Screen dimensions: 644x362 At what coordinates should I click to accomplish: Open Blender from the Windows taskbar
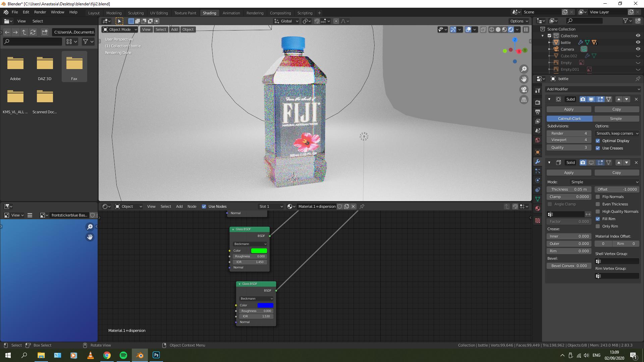pos(140,355)
